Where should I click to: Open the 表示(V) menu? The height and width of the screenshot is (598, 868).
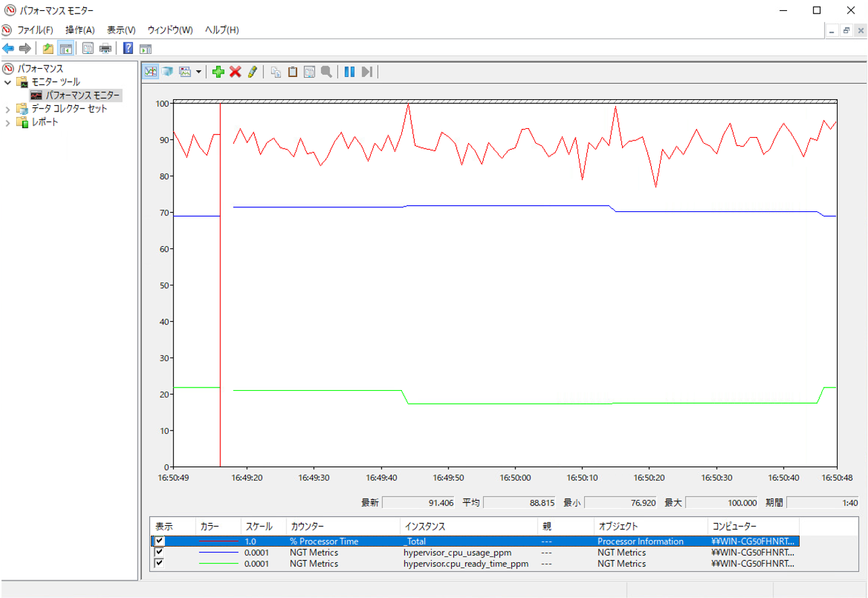pos(122,30)
